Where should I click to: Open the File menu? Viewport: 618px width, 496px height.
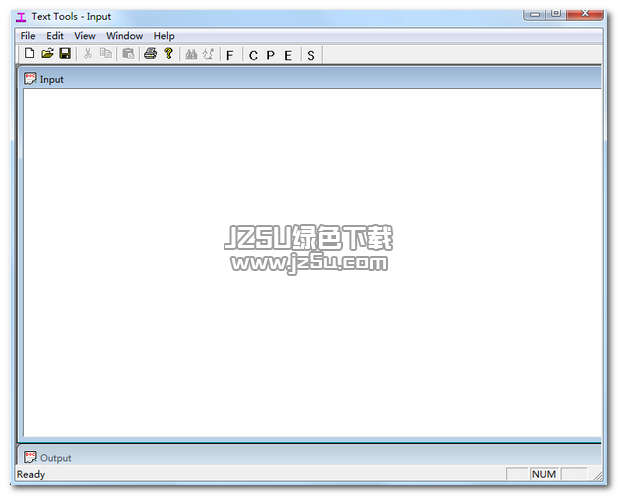(28, 36)
